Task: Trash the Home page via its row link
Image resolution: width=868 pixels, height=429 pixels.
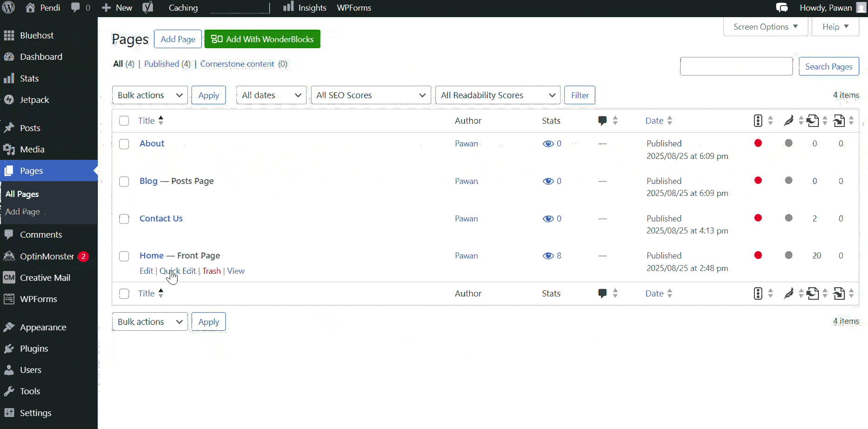Action: tap(211, 271)
